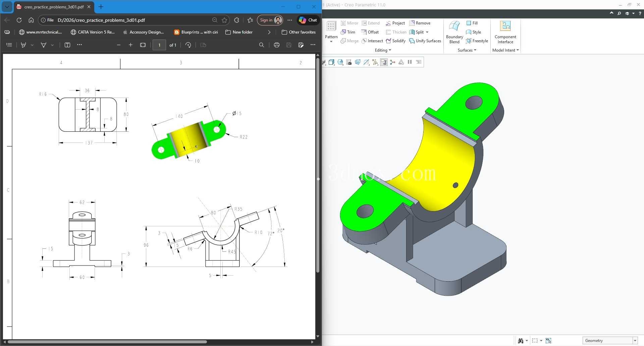This screenshot has width=644, height=346.
Task: Open the PDF toolbar overflow menu at right
Action: tap(313, 45)
